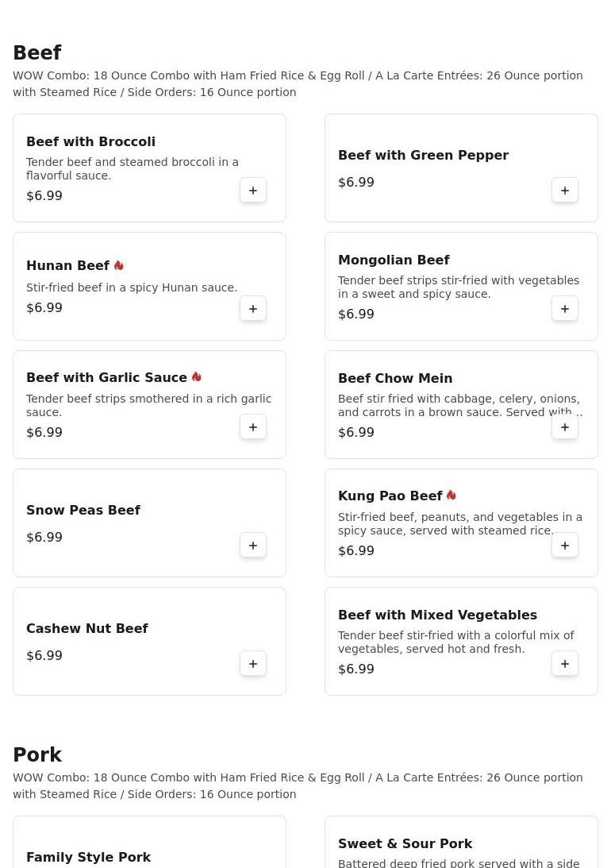Add Kung Pao Beef to order

click(565, 546)
